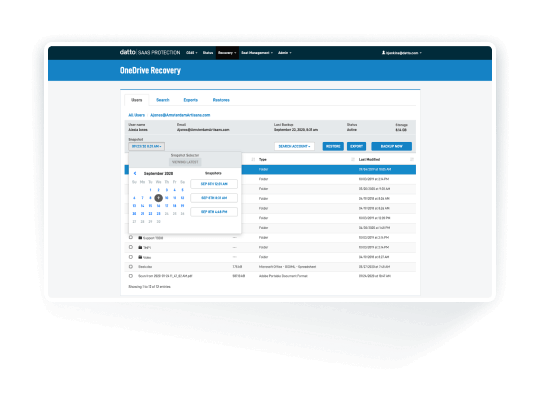The width and height of the screenshot is (540, 405).
Task: Click the Datto SaaS Protection logo
Action: point(150,52)
